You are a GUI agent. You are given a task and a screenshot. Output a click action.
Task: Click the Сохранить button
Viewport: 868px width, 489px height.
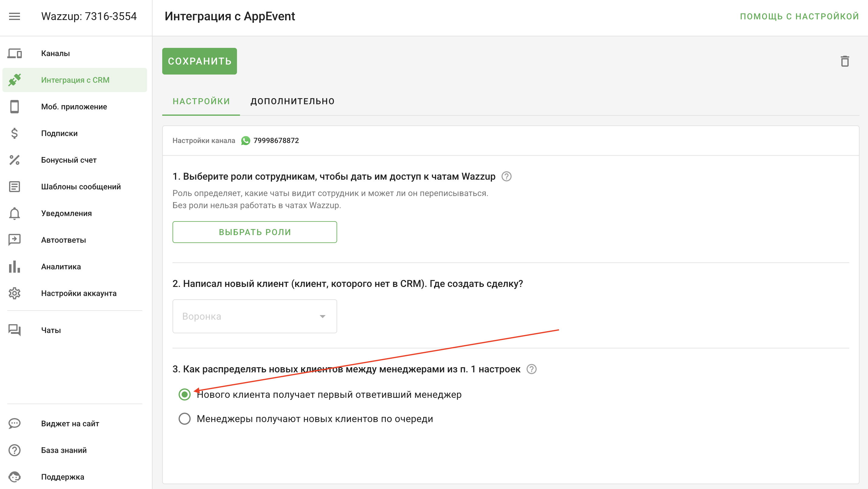point(199,61)
